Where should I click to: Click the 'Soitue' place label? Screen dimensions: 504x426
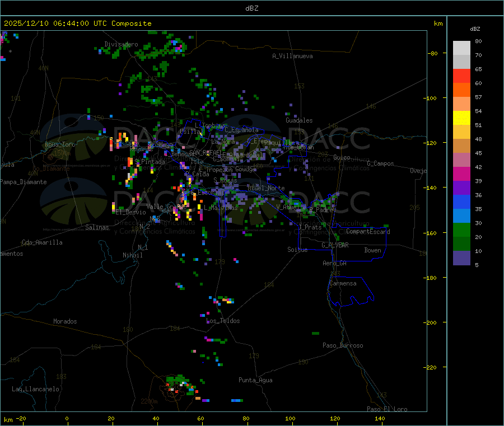click(297, 250)
